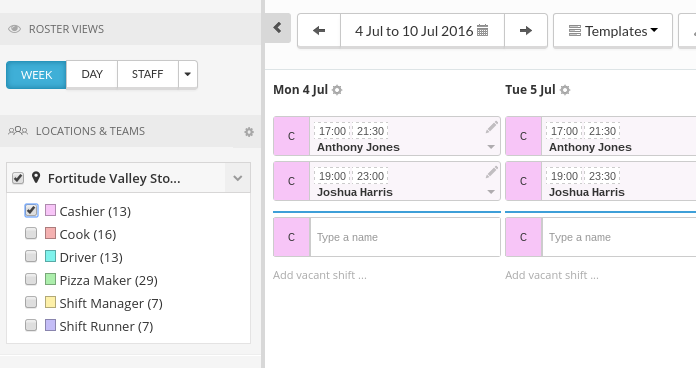Open the Templates dropdown
The width and height of the screenshot is (696, 368).
[613, 31]
